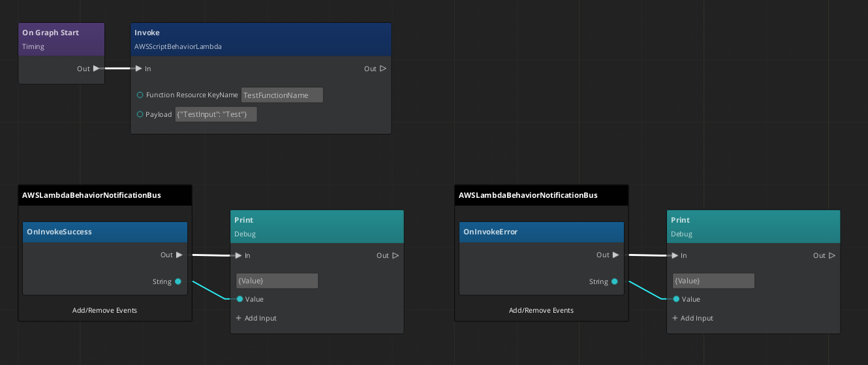Click the Out pin of OnInvokeSuccess
Image resolution: width=868 pixels, height=365 pixels.
[179, 255]
